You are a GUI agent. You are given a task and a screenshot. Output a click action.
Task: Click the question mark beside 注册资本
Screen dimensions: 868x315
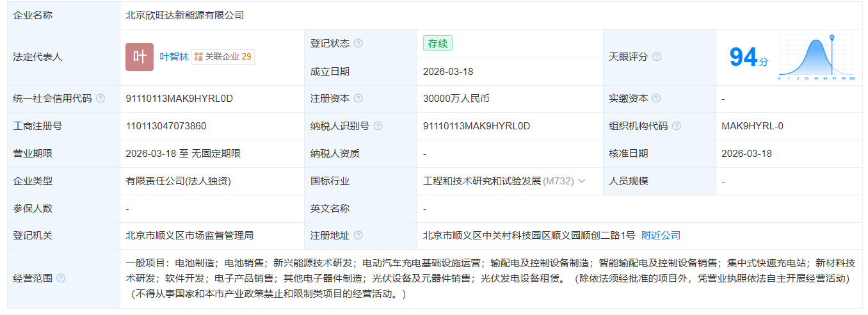tap(358, 99)
